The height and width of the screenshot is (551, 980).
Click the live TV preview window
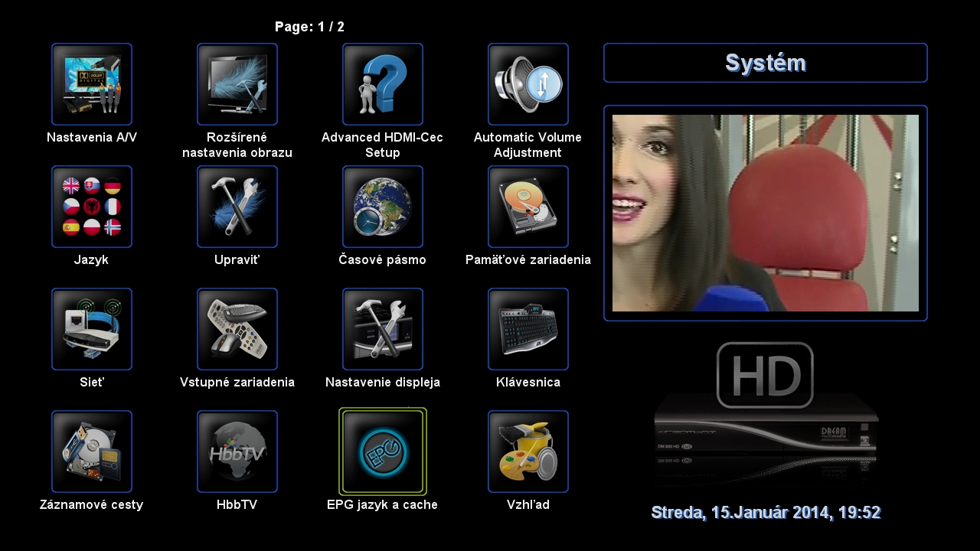(x=766, y=213)
